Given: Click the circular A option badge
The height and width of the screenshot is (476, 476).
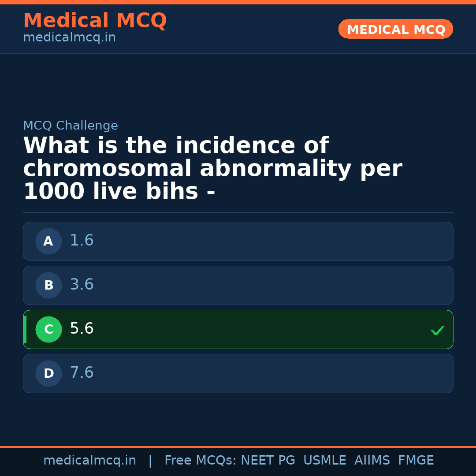Looking at the screenshot, I should [48, 241].
